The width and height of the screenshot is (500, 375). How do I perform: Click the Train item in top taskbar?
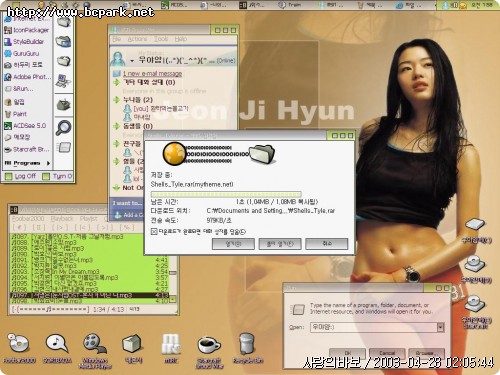click(290, 5)
